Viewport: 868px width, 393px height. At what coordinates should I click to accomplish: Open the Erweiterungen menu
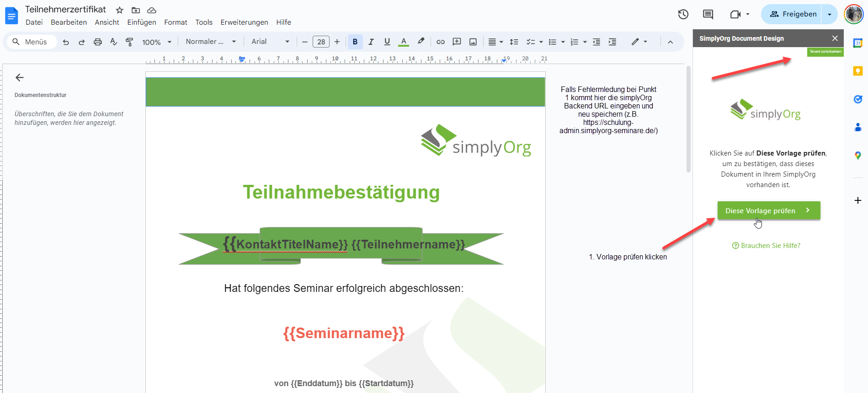244,22
